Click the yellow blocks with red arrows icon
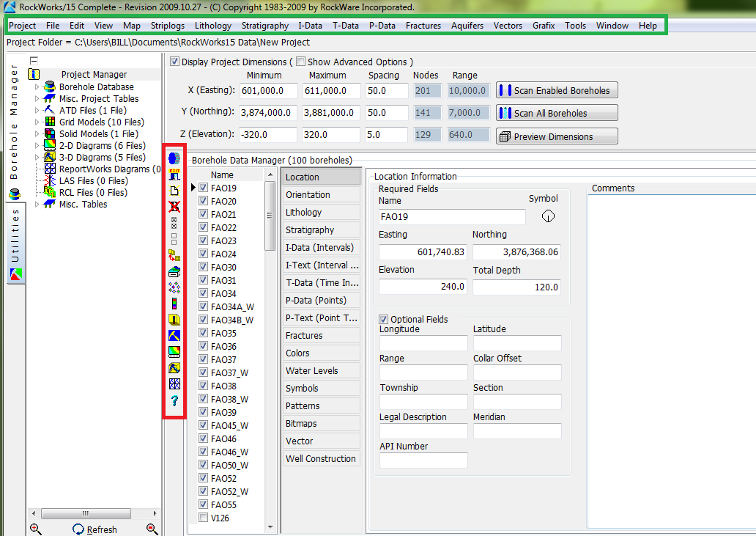This screenshot has width=756, height=536. tap(174, 255)
